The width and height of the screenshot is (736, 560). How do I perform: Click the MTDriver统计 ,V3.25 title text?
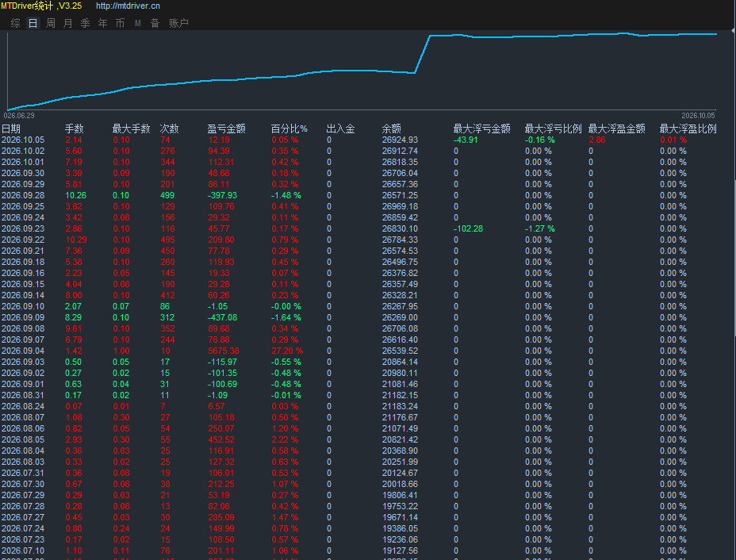point(41,6)
